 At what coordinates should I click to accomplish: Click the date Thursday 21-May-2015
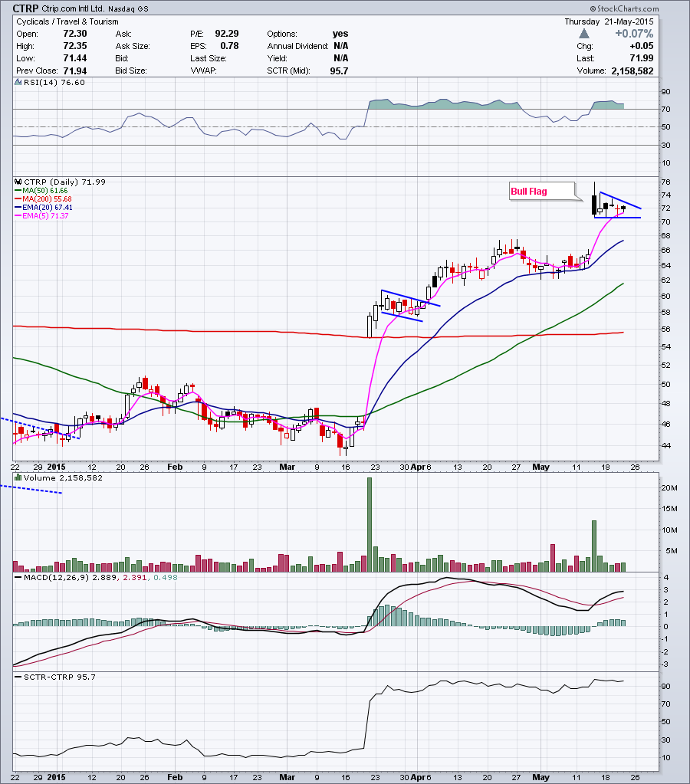(x=609, y=21)
